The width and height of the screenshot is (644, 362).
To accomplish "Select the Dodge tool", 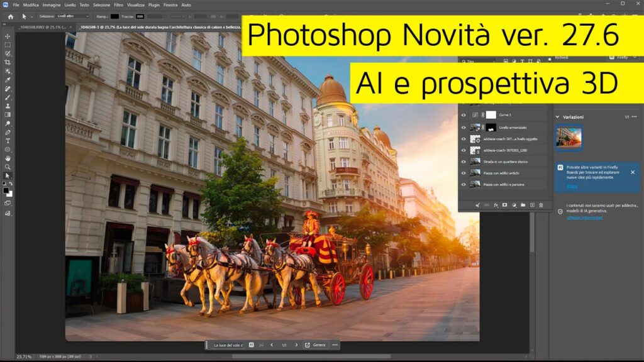I will point(8,124).
